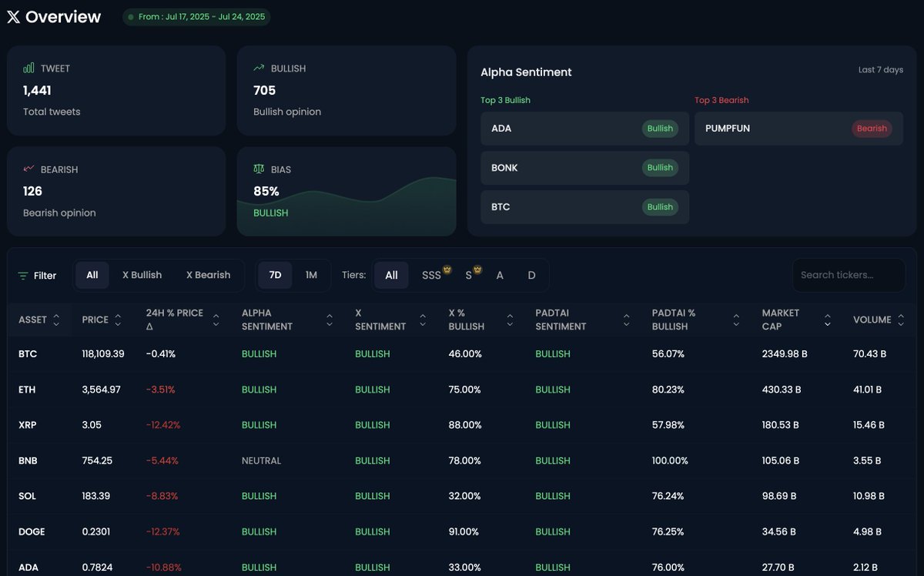Image resolution: width=924 pixels, height=576 pixels.
Task: Select the A tier
Action: tap(500, 275)
